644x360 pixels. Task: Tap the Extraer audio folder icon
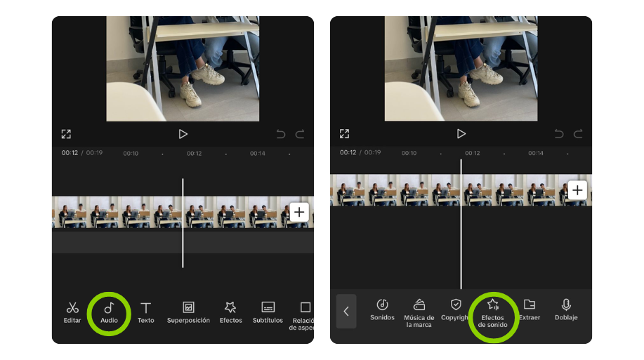(530, 309)
